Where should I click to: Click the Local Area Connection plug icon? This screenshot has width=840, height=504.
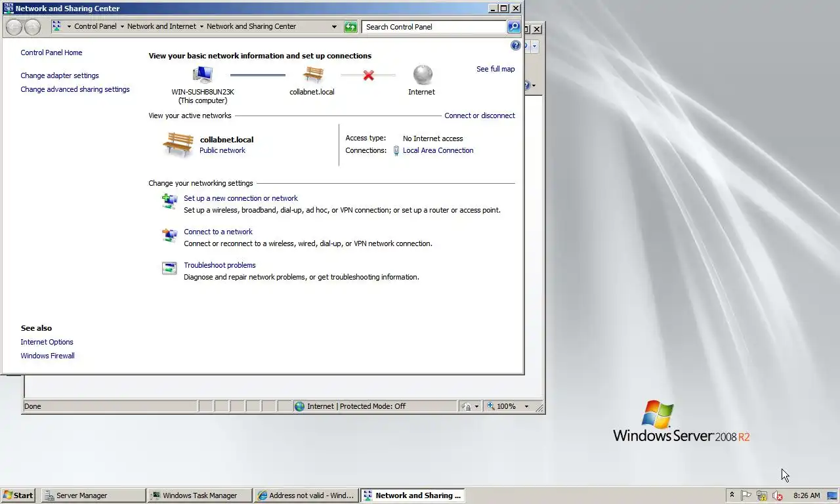pos(396,150)
